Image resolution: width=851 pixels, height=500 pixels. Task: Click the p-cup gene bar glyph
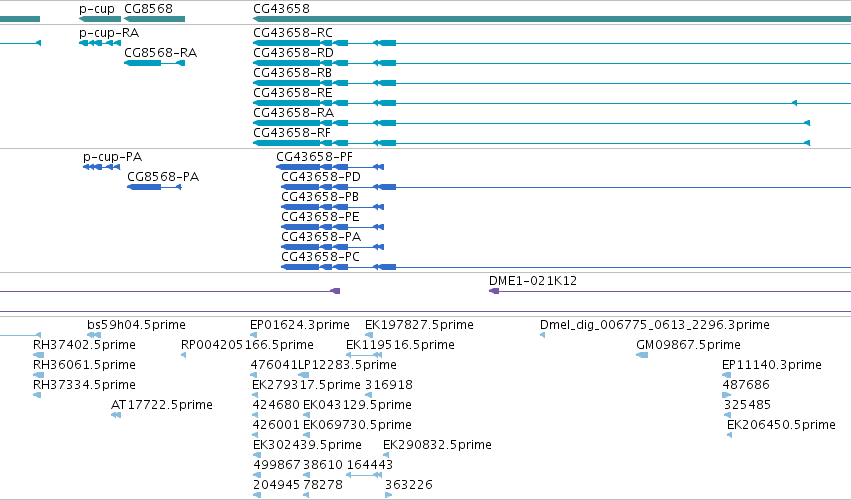100,19
